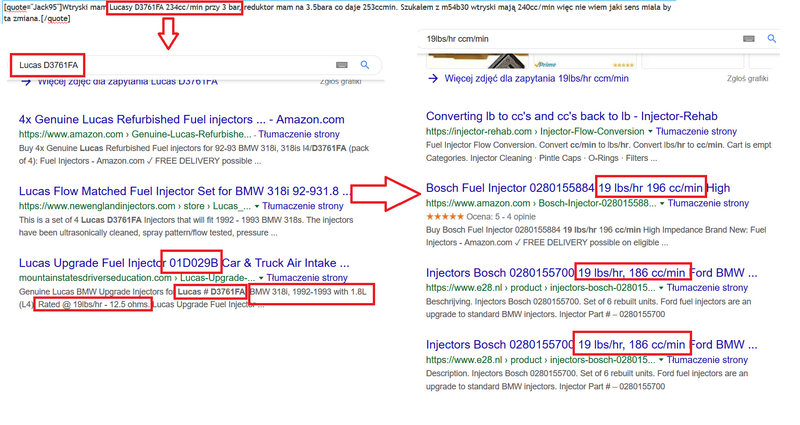
Task: Click Tłumaczenie strony for mountainstatesdriverseducation result
Action: click(307, 278)
